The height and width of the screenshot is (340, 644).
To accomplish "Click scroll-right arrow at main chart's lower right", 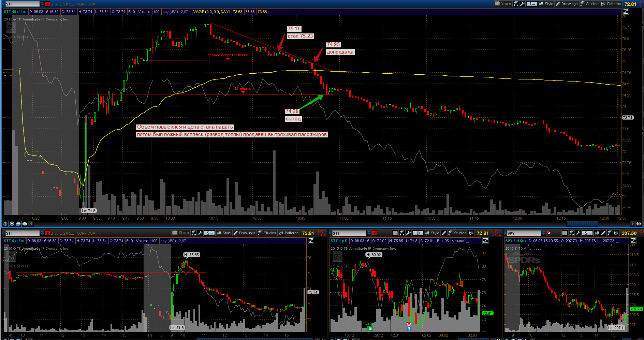I will tap(633, 224).
